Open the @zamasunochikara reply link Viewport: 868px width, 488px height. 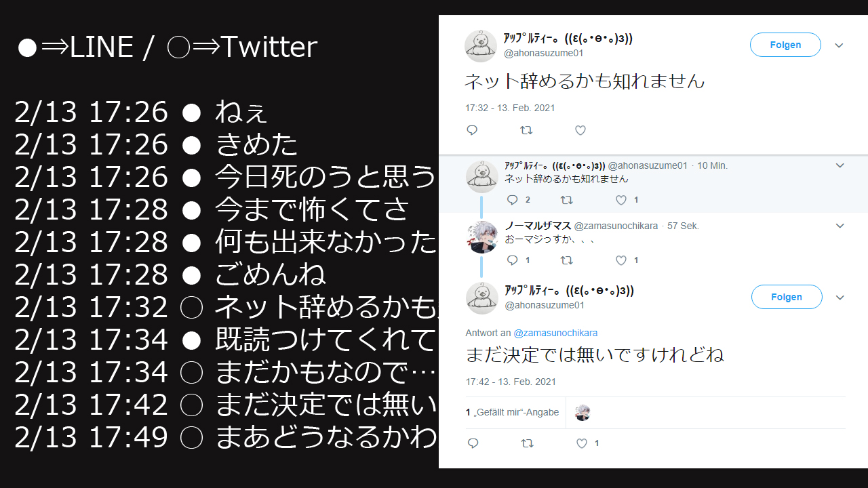click(555, 333)
